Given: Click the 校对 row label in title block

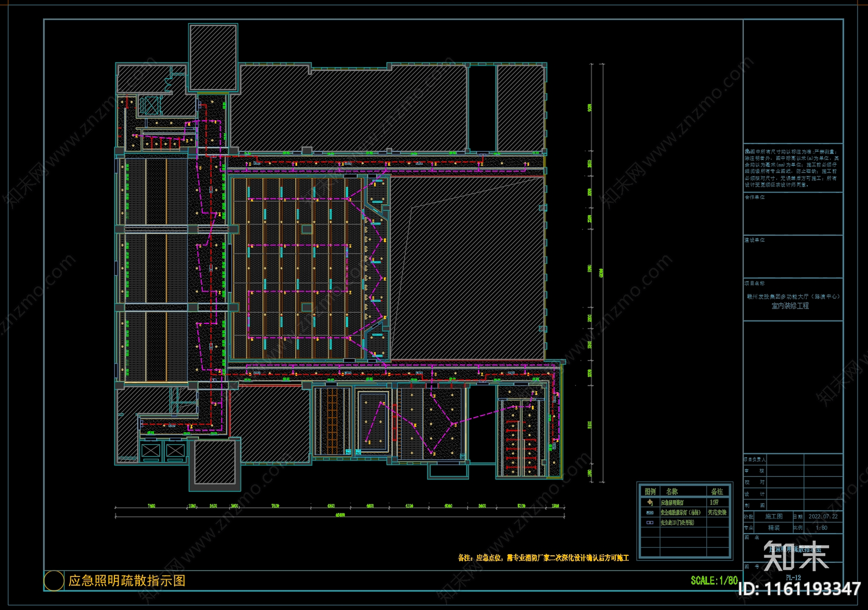Looking at the screenshot, I should [x=755, y=482].
